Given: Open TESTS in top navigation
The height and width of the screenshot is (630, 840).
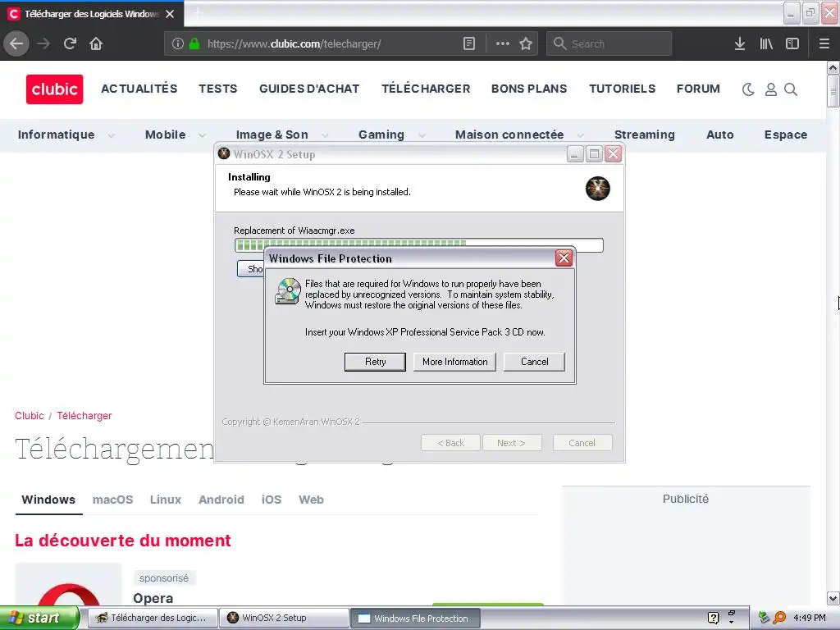Looking at the screenshot, I should pos(217,89).
